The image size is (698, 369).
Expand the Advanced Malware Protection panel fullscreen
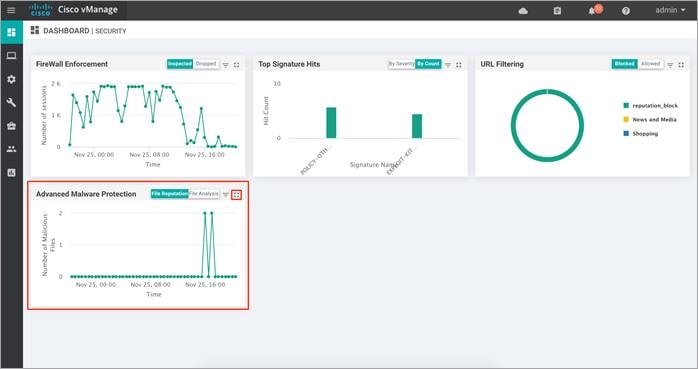point(237,195)
